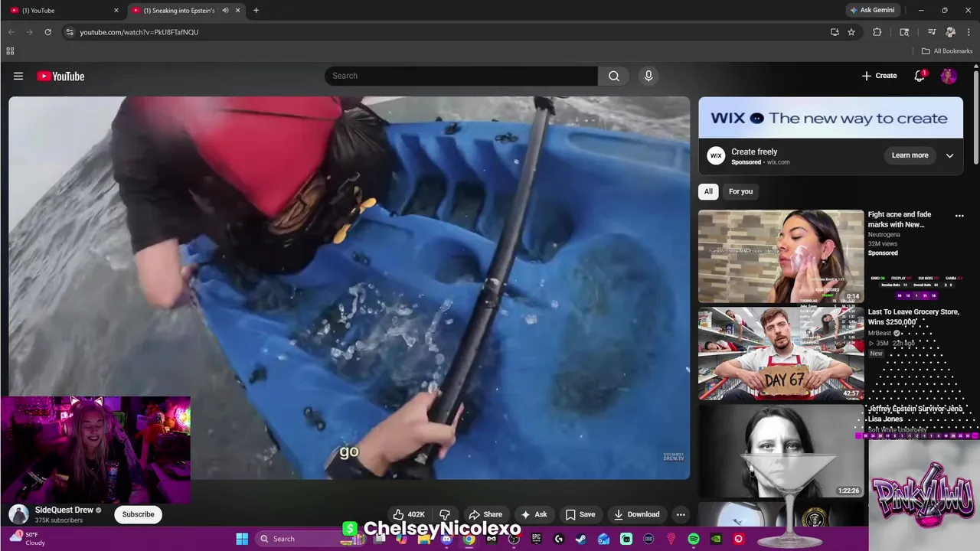Viewport: 980px width, 551px height.
Task: Open the Windows Start menu
Action: 242,539
